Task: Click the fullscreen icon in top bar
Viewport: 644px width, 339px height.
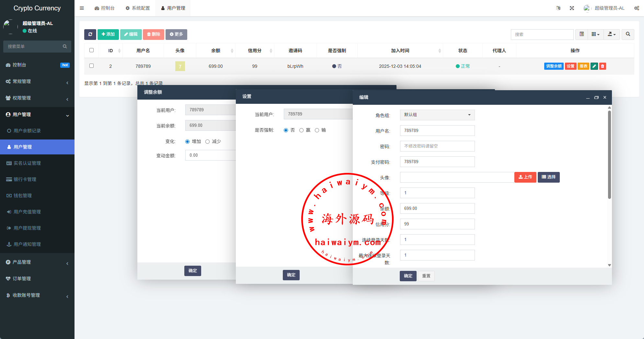Action: pyautogui.click(x=572, y=8)
